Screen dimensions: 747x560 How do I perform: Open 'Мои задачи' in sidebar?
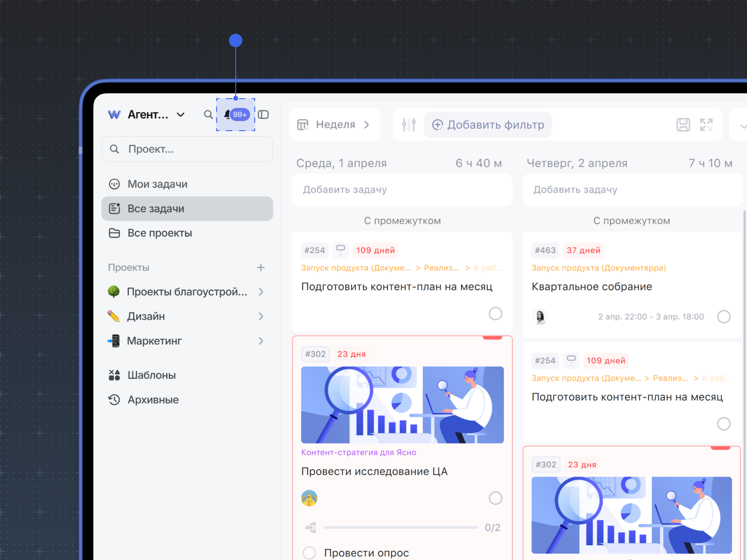(x=157, y=184)
